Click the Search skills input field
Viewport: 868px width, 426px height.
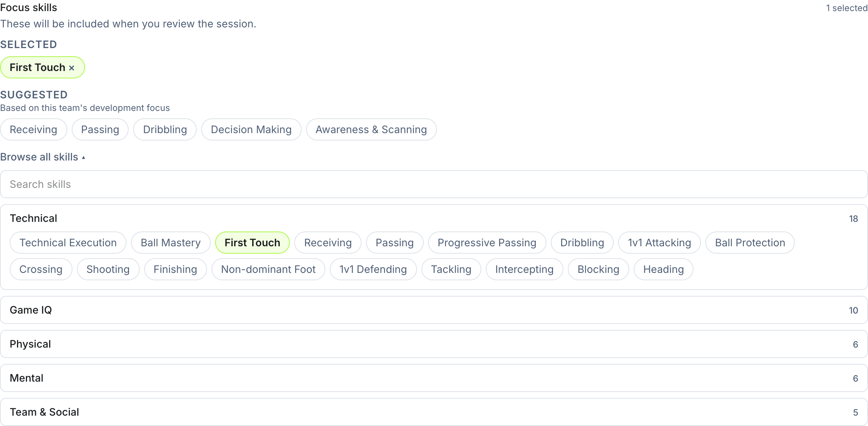(434, 184)
